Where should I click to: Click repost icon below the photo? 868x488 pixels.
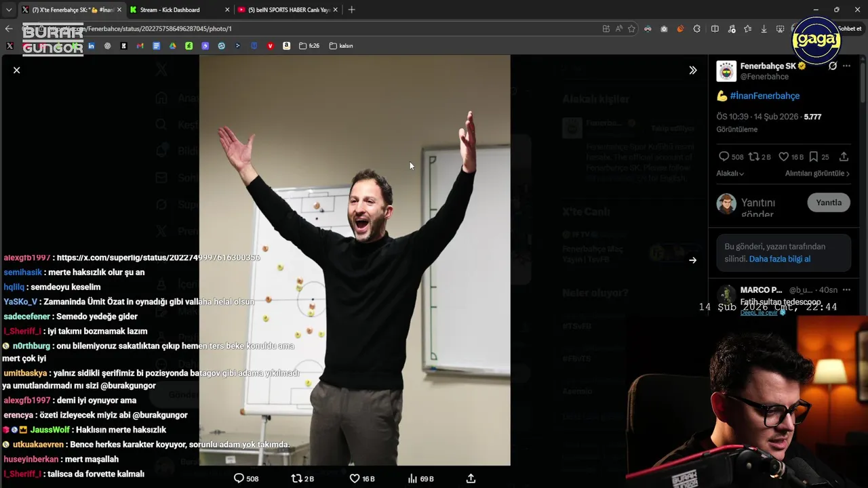(296, 479)
